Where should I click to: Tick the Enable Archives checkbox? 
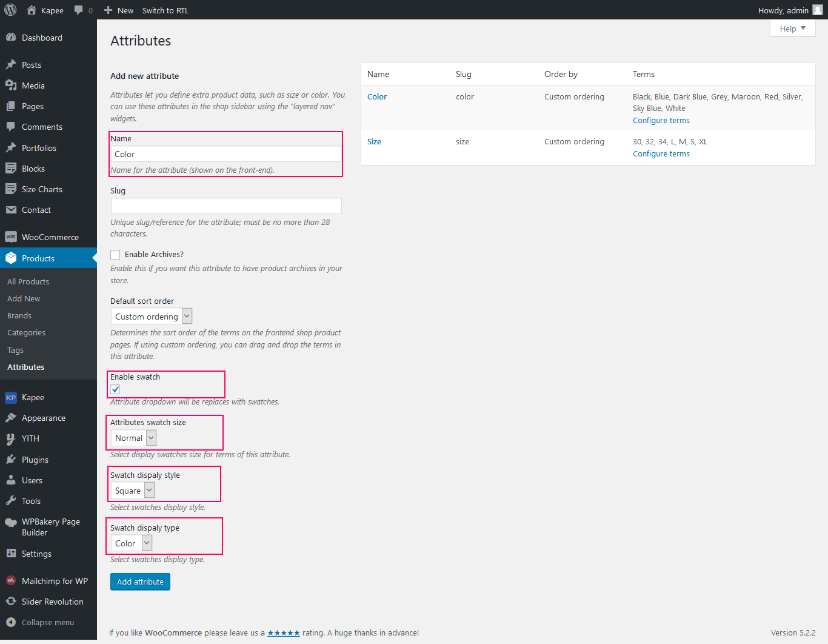[x=115, y=255]
